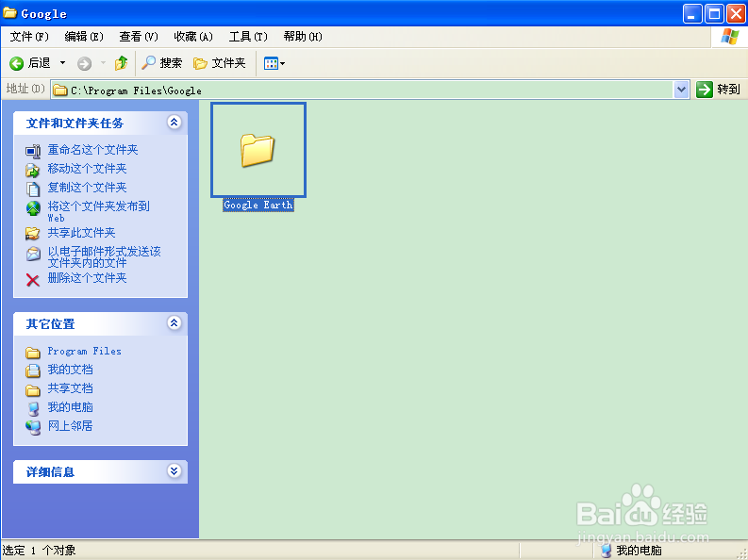Click the publish to Web globe icon
Image resolution: width=748 pixels, height=560 pixels.
pyautogui.click(x=33, y=208)
